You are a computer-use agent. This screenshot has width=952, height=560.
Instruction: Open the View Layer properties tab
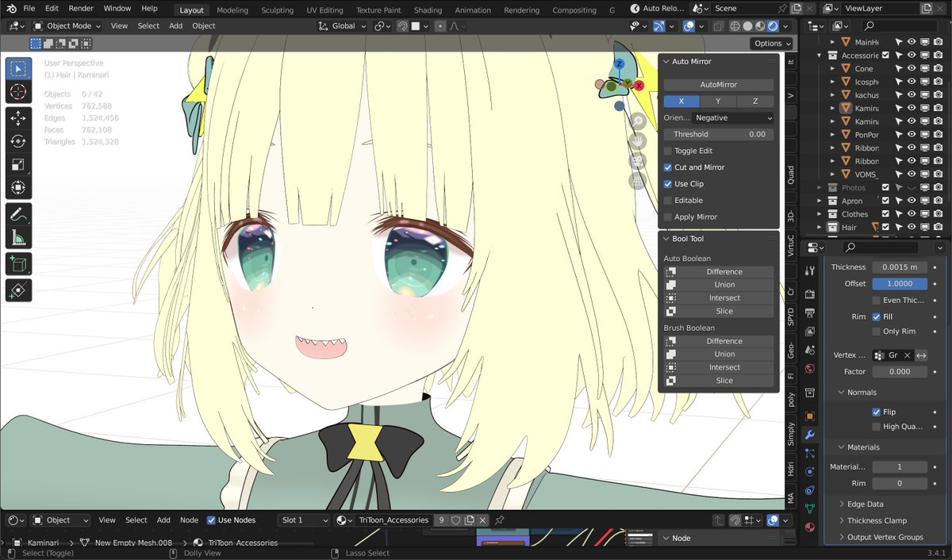[x=809, y=332]
